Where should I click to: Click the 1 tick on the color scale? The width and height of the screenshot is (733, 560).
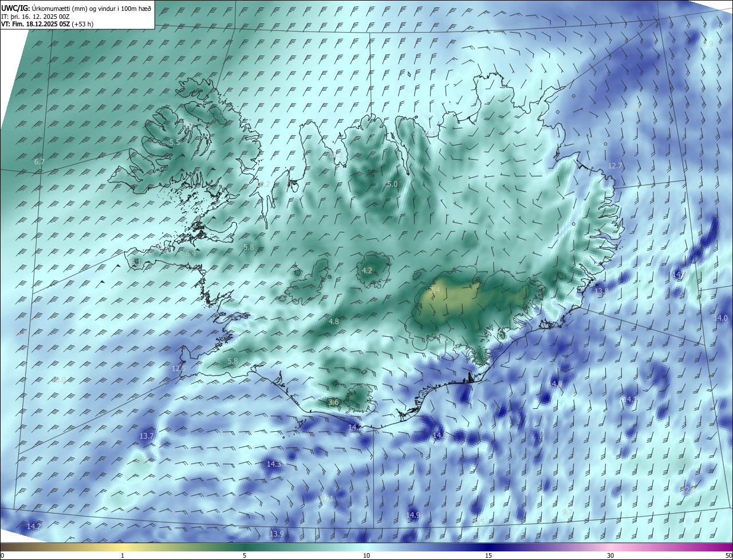123,555
